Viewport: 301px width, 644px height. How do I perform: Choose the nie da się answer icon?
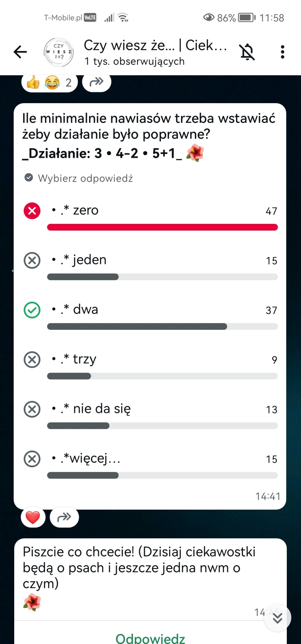coord(32,409)
